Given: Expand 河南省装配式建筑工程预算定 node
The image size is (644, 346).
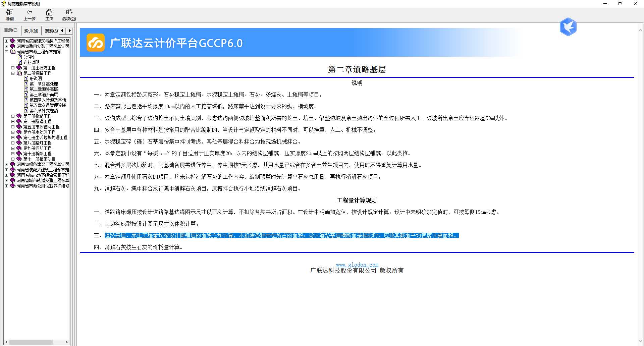Looking at the screenshot, I should [6, 170].
